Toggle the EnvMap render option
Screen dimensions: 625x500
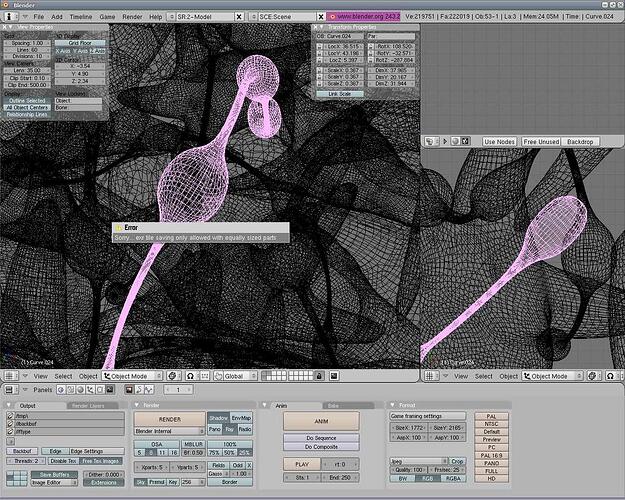(x=241, y=418)
